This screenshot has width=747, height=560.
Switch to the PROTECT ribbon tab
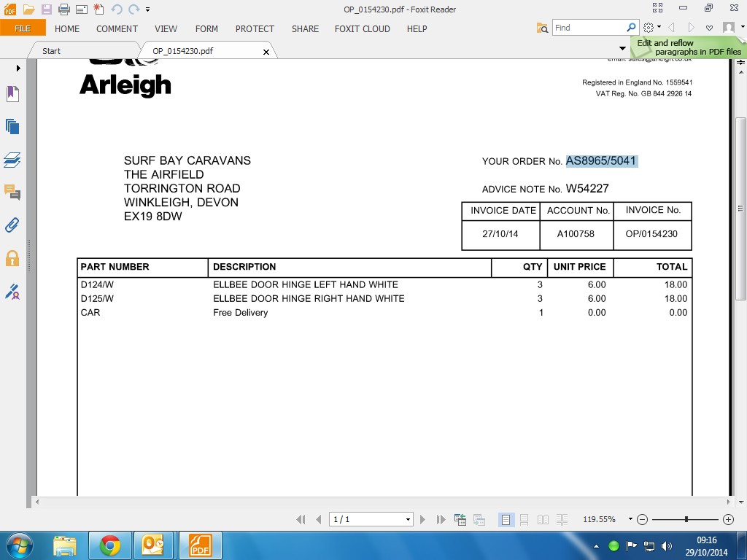click(255, 28)
